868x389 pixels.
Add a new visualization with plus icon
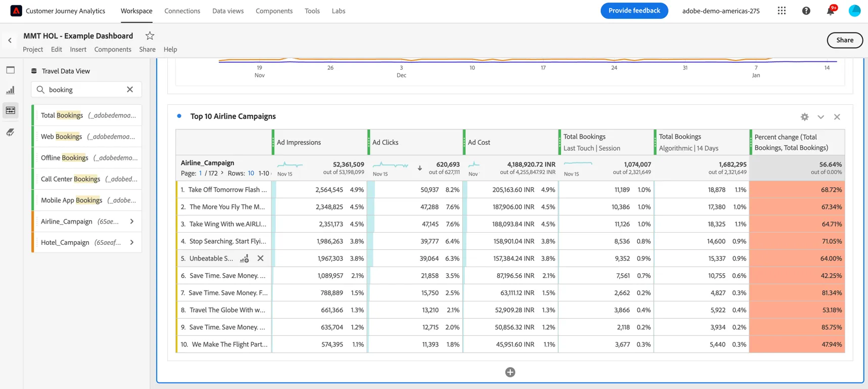click(510, 372)
